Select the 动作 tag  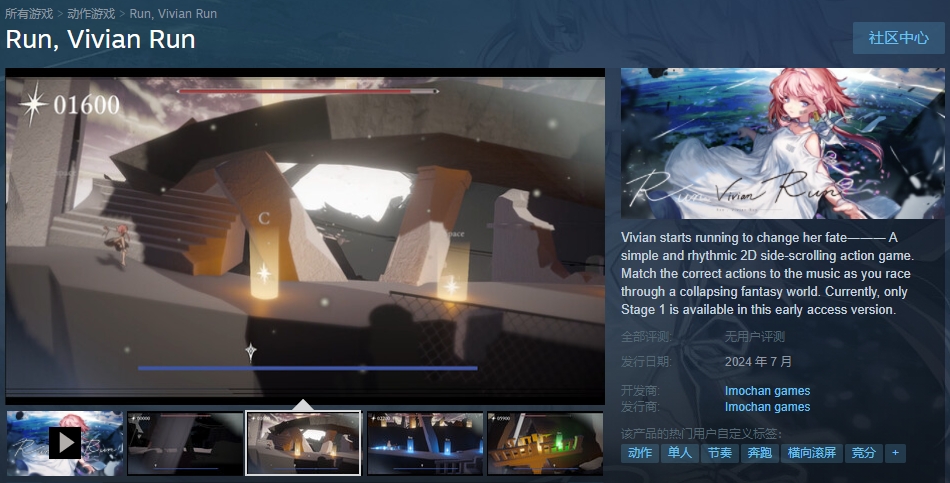[640, 453]
